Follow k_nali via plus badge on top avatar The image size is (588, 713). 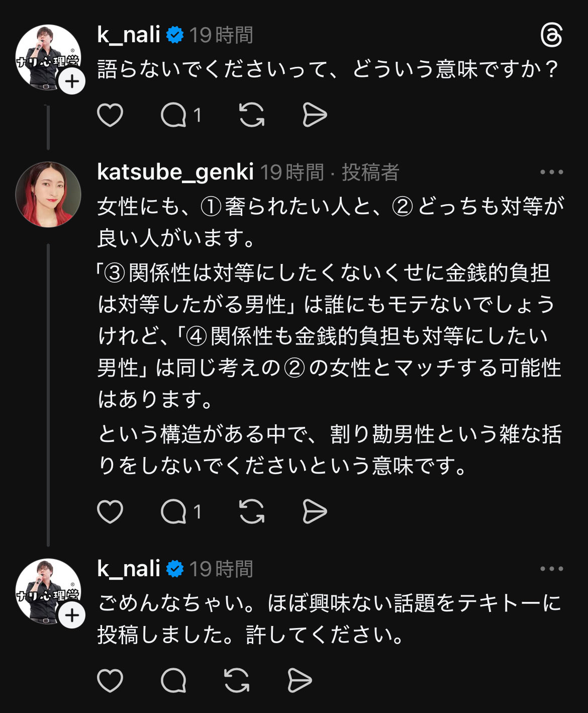72,81
